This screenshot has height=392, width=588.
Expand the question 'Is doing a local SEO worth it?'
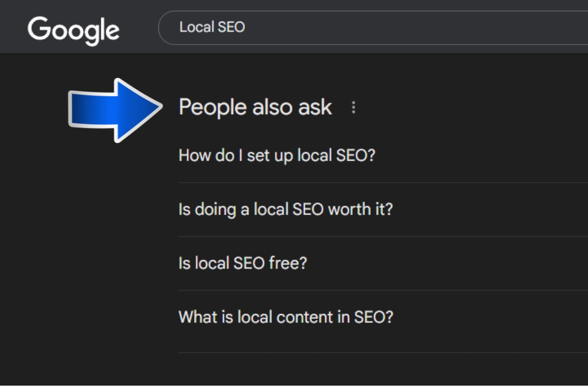286,209
